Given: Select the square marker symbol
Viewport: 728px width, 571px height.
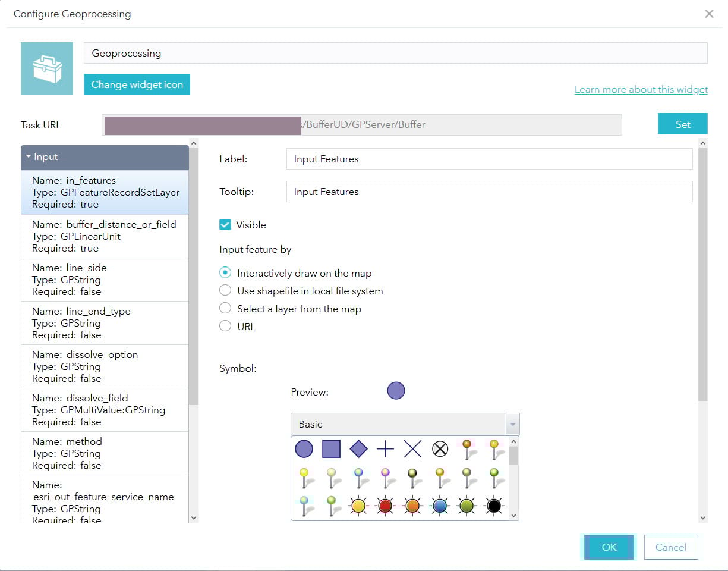Looking at the screenshot, I should [331, 448].
